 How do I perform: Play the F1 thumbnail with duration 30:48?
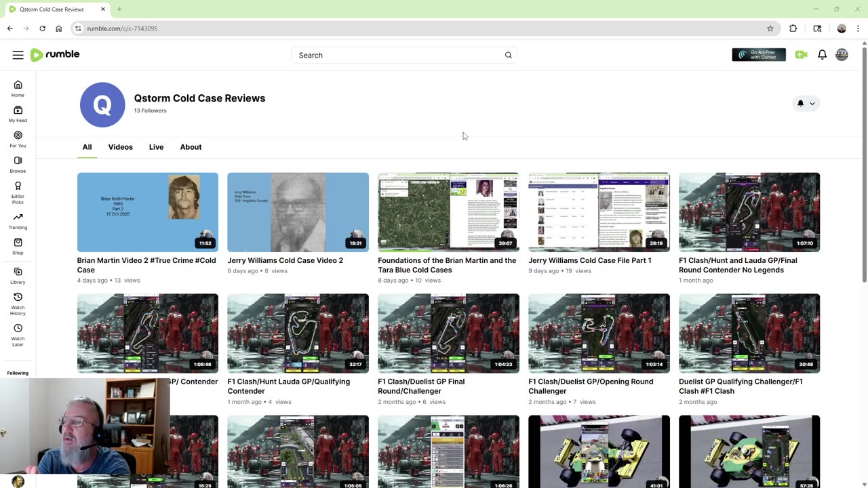749,333
